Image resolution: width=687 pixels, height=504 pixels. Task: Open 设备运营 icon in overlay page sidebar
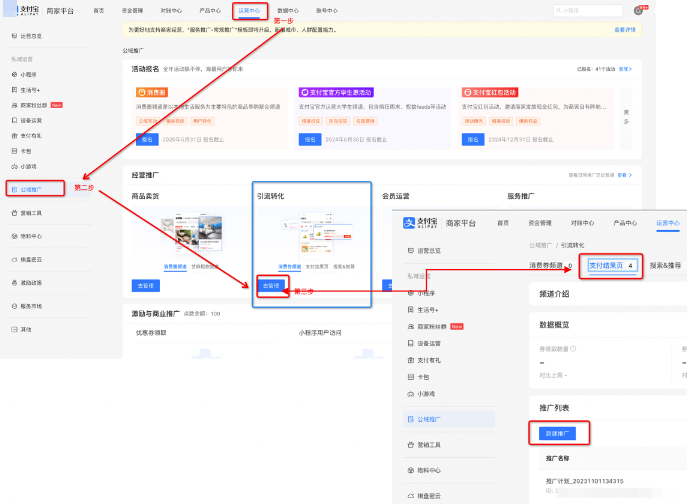click(x=411, y=343)
